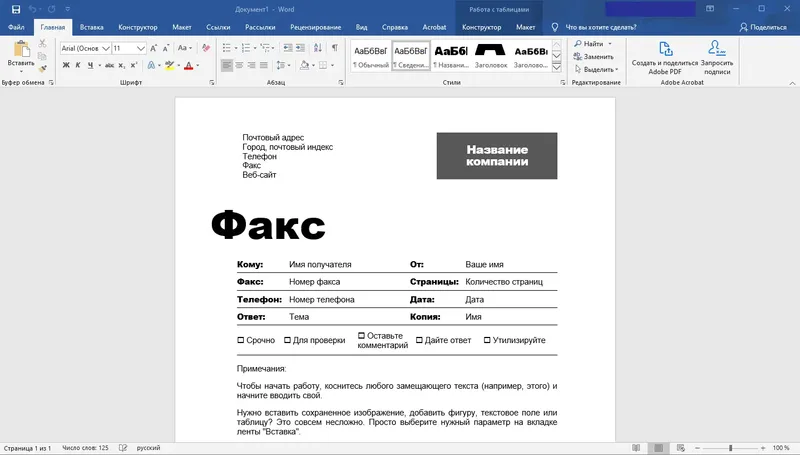Image resolution: width=800 pixels, height=455 pixels.
Task: Open the Файл menu tab
Action: pyautogui.click(x=16, y=27)
